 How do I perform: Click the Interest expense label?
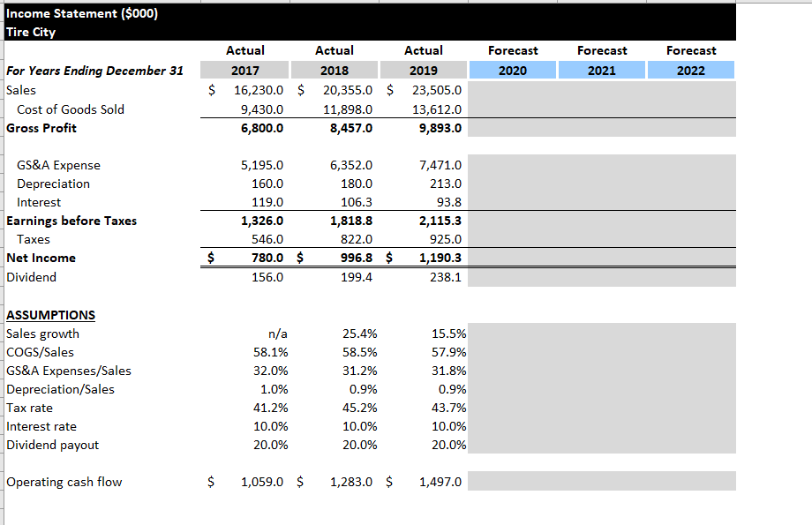pyautogui.click(x=39, y=202)
